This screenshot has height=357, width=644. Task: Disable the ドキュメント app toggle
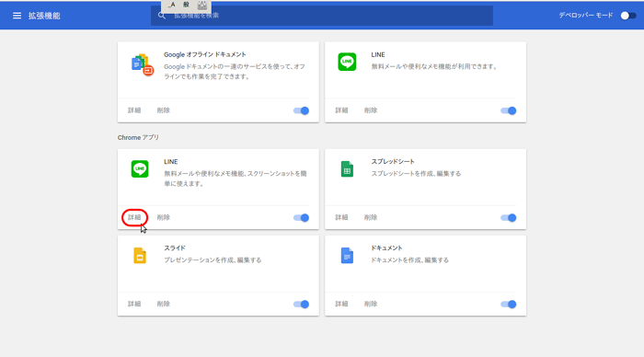pyautogui.click(x=509, y=304)
